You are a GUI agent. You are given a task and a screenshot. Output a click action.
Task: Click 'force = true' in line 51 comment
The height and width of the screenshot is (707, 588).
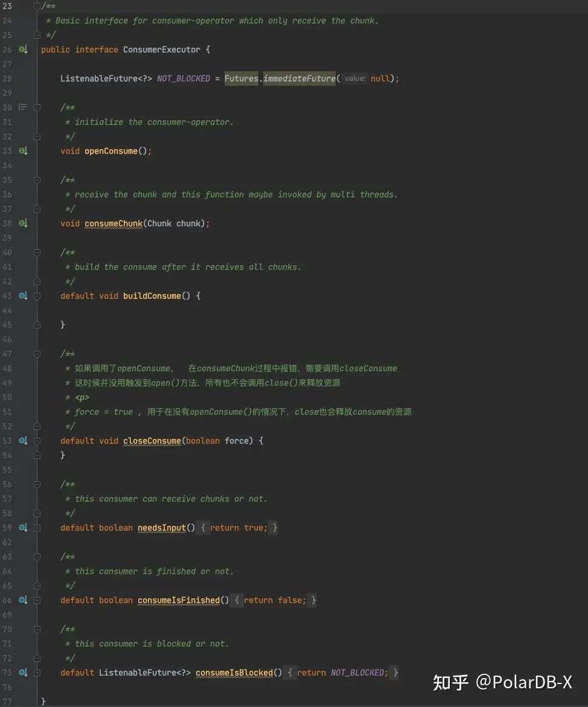pos(104,412)
